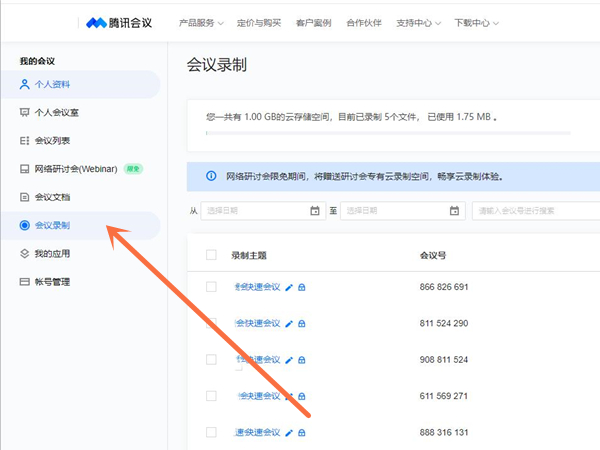The image size is (600, 450).
Task: Click the lock icon for meeting 611 569 271
Action: point(302,396)
